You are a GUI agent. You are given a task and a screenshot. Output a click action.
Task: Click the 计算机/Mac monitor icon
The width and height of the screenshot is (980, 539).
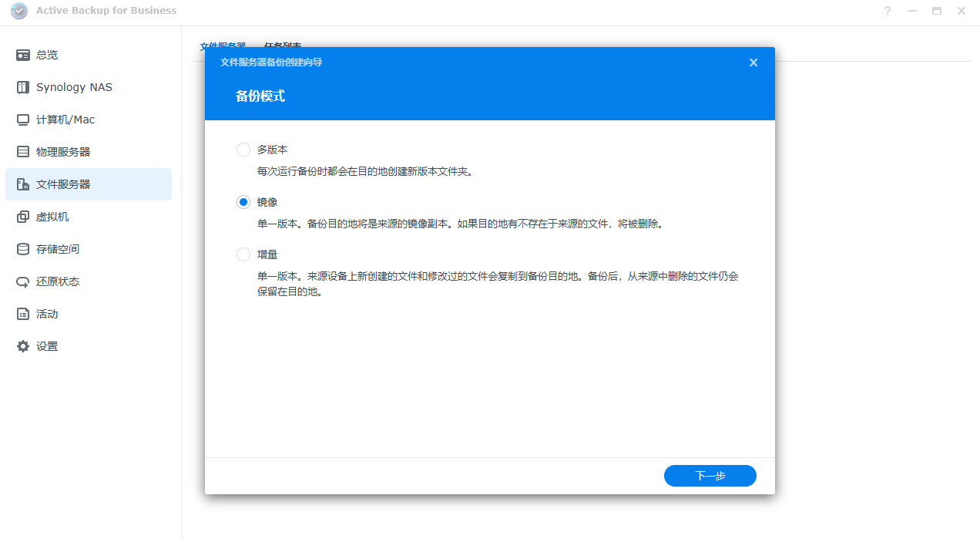click(x=23, y=120)
